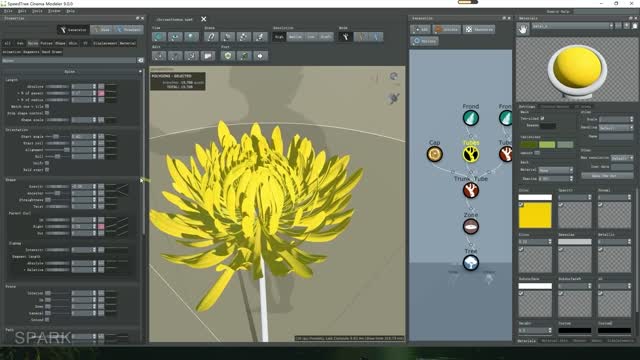Click the yellow Color map swatch

pyautogui.click(x=535, y=215)
